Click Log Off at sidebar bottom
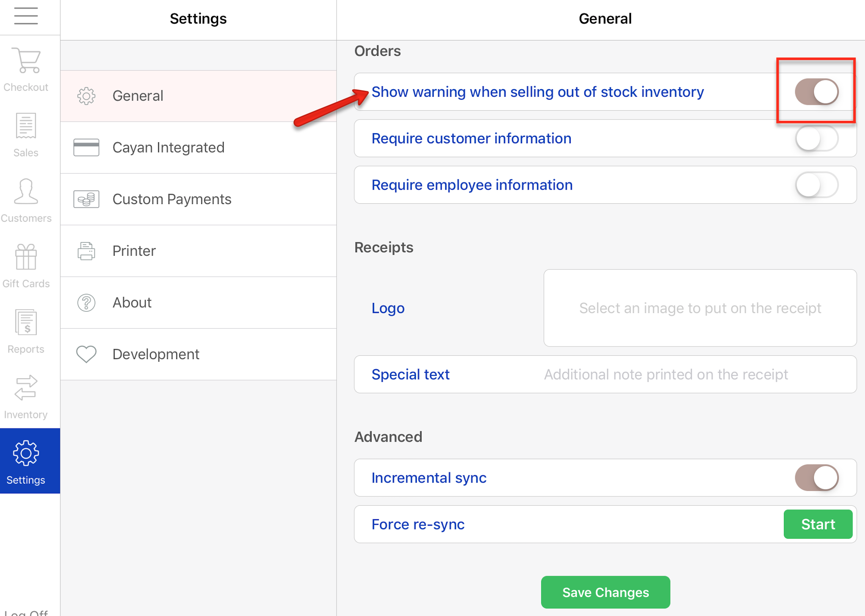 click(26, 613)
